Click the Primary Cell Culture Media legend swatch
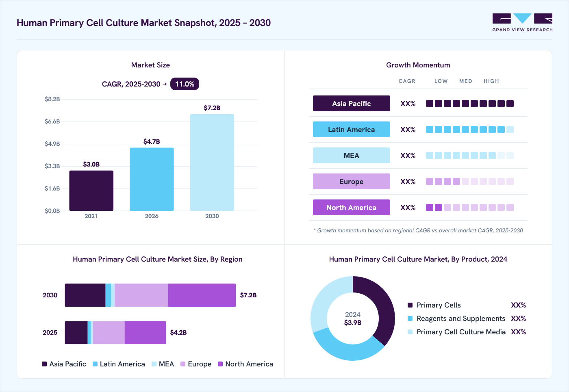The width and height of the screenshot is (569, 392). (410, 332)
